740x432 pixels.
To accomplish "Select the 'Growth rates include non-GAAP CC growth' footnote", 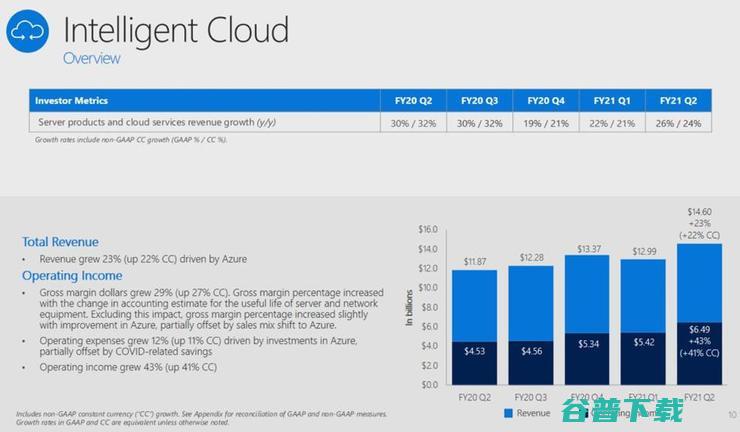I will pos(131,140).
